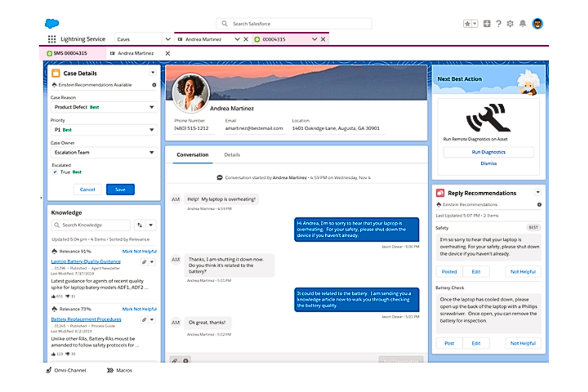Screen dimensions: 588x392
Task: Open the Case Reason Product Defect dropdown
Action: (104, 107)
